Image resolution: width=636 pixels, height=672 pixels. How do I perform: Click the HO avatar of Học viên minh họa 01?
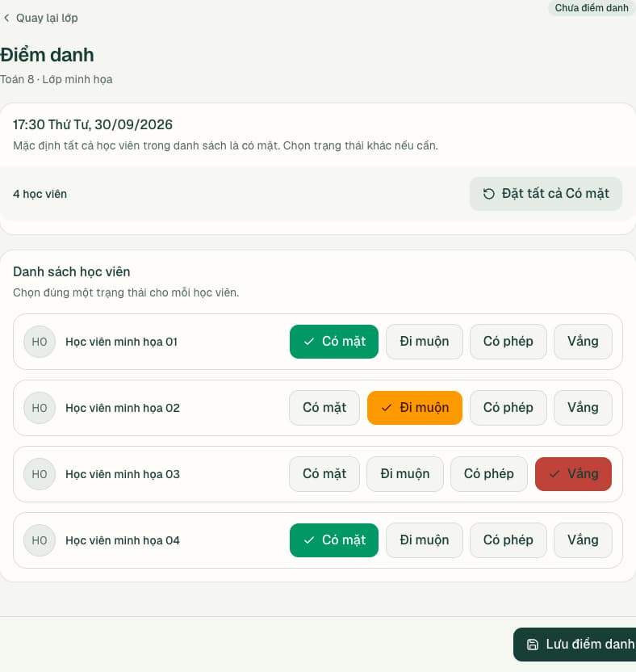(x=40, y=342)
